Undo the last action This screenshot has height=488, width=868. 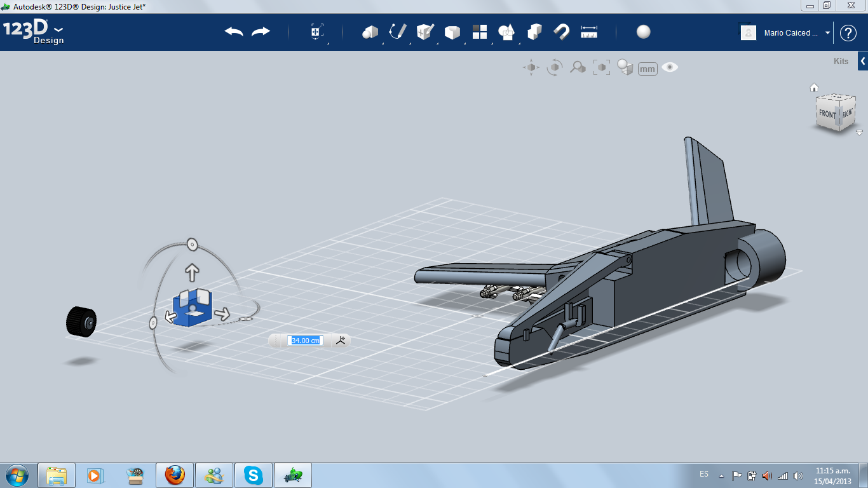click(234, 32)
